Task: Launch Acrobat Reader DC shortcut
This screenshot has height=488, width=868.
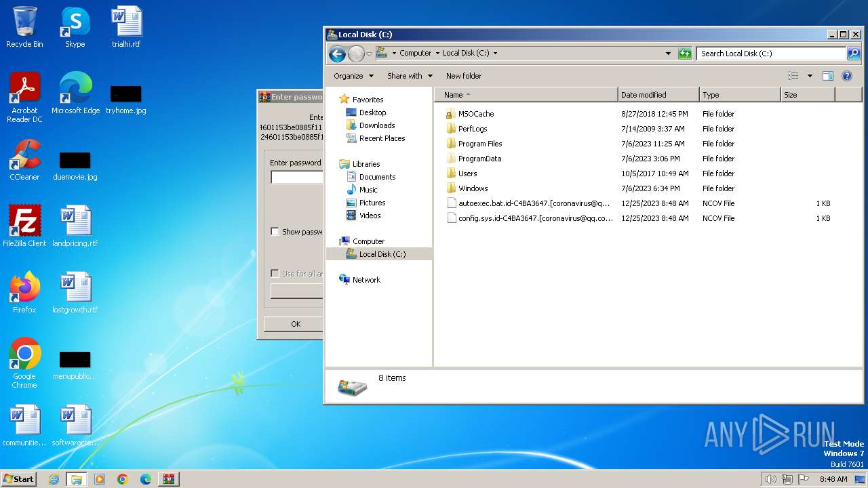Action: pyautogui.click(x=24, y=98)
